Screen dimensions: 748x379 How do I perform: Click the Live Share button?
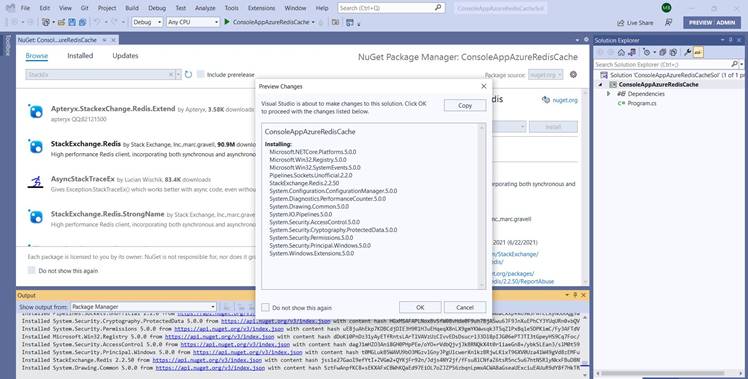635,23
